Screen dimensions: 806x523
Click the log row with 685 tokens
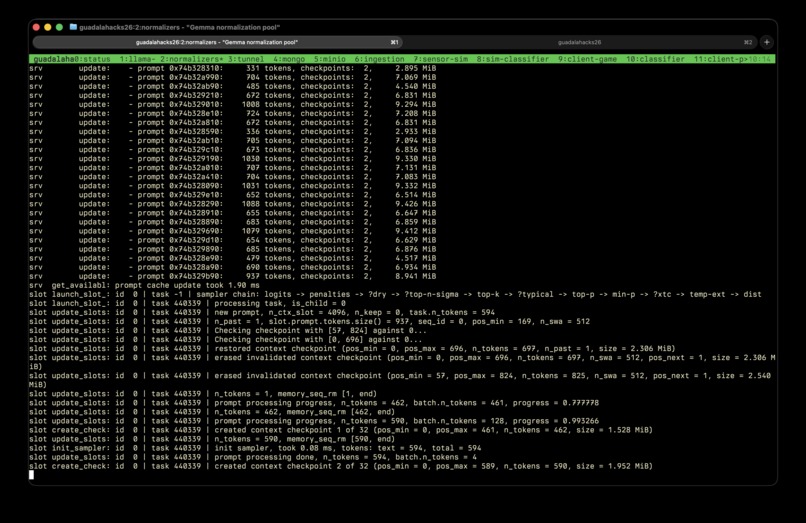coord(232,249)
